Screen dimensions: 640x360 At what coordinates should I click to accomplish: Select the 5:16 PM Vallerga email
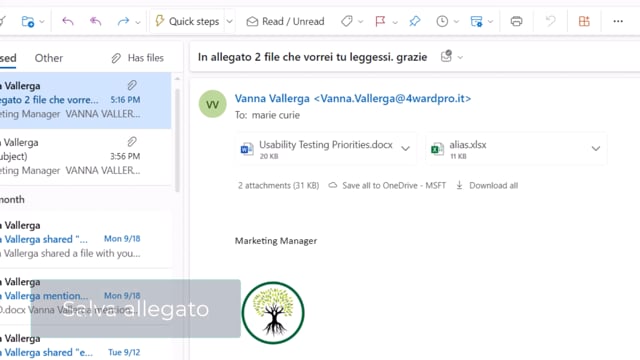[x=85, y=100]
